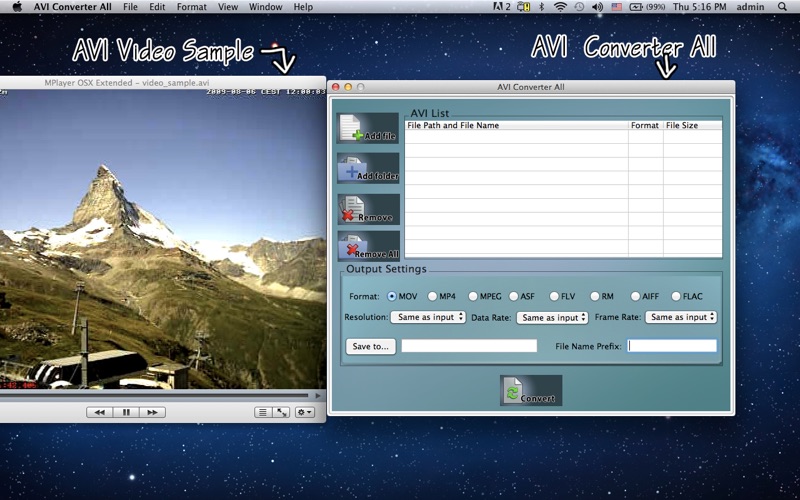Click the Add file icon button

tap(368, 128)
